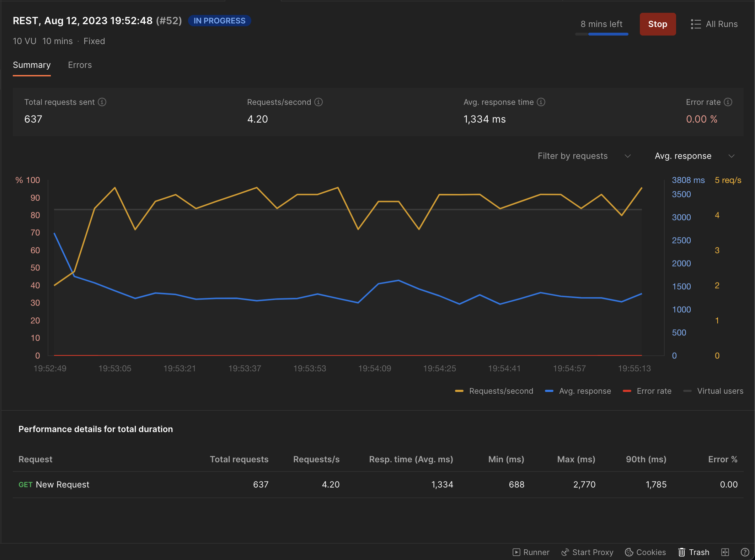Click info icon beside Requests/second

point(318,102)
